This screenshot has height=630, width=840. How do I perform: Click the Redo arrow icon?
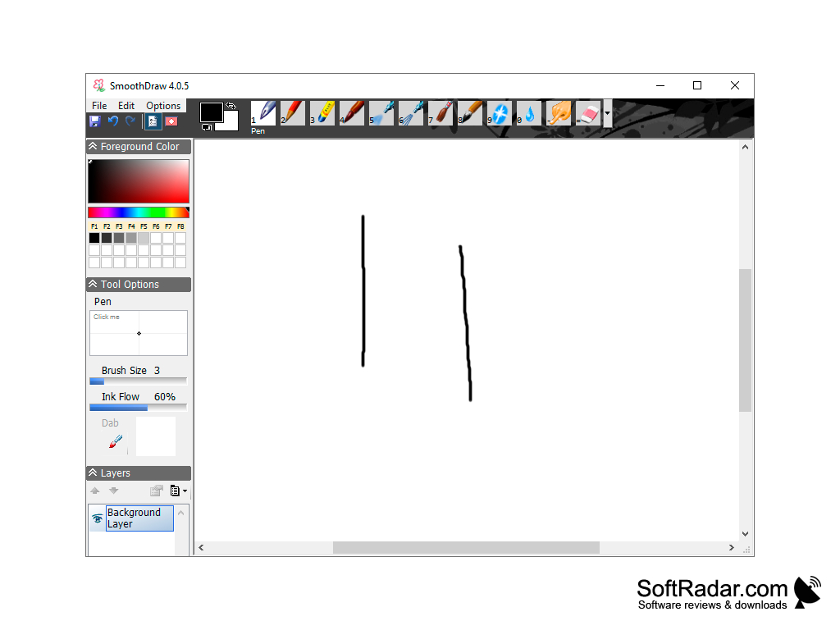(x=130, y=121)
